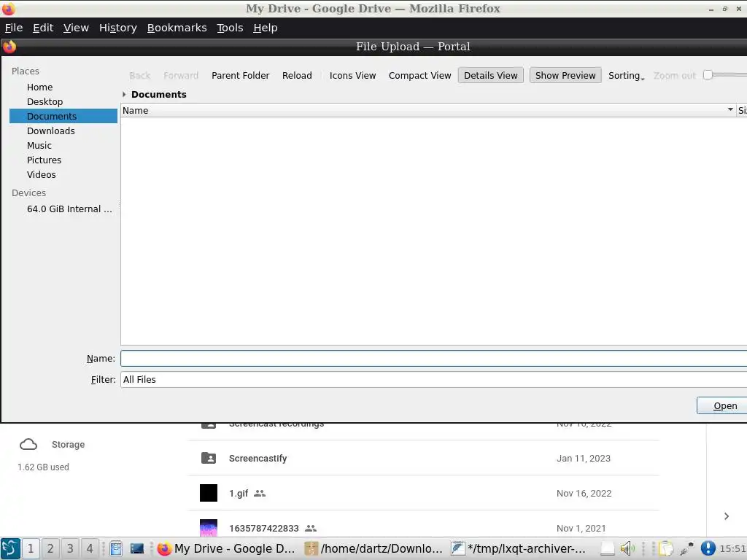Click the Reload toolbar button
747x560 pixels.
[x=297, y=75]
